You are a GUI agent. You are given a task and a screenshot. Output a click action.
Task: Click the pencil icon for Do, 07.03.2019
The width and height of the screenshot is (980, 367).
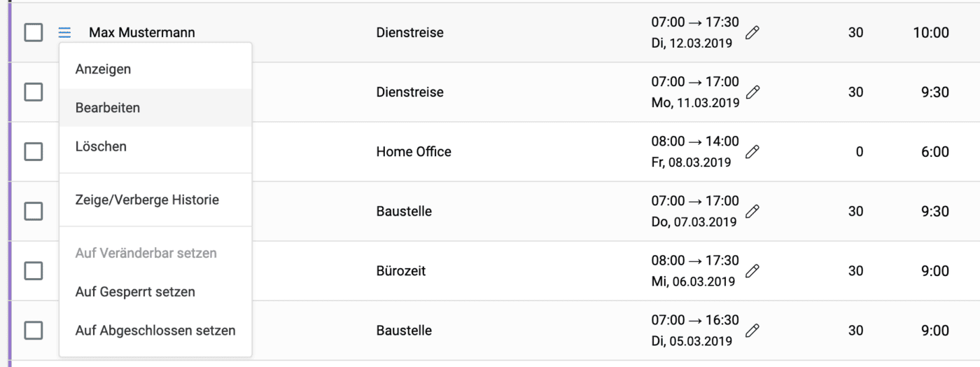[752, 212]
